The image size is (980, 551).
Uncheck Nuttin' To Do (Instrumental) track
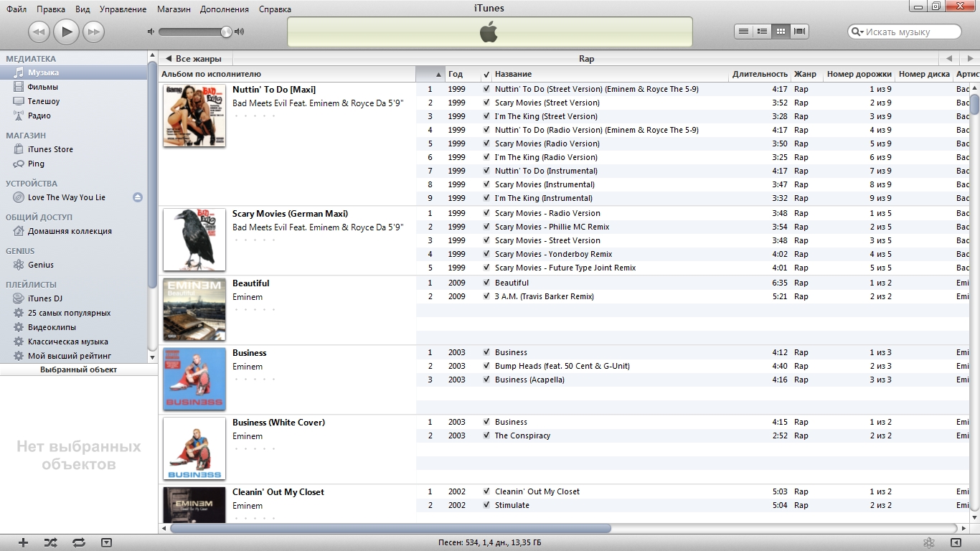click(486, 171)
